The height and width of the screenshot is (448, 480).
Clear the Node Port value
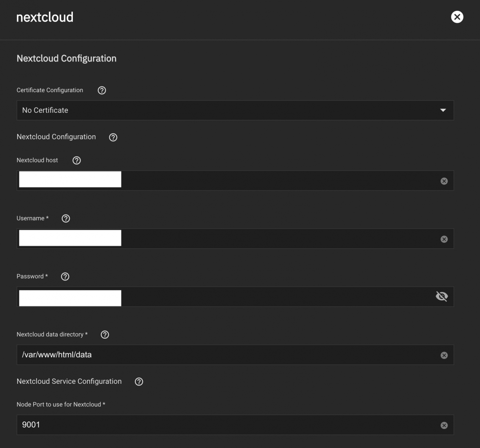[444, 425]
